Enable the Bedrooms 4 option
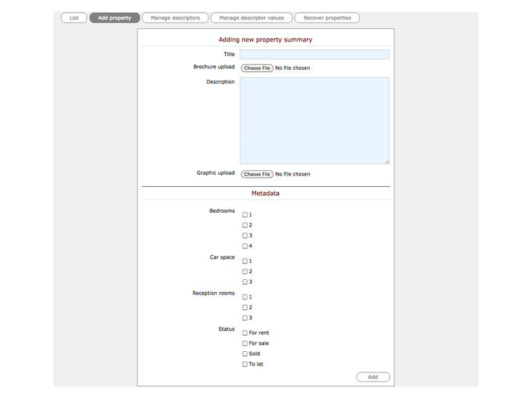Viewport: 532px width, 399px height. 245,246
